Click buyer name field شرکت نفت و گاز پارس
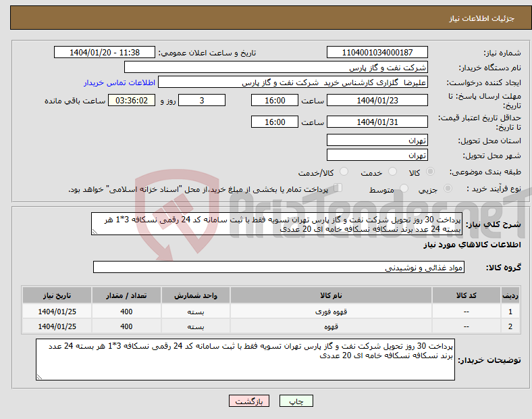Viewport: 532px width, 419px height. pos(276,67)
